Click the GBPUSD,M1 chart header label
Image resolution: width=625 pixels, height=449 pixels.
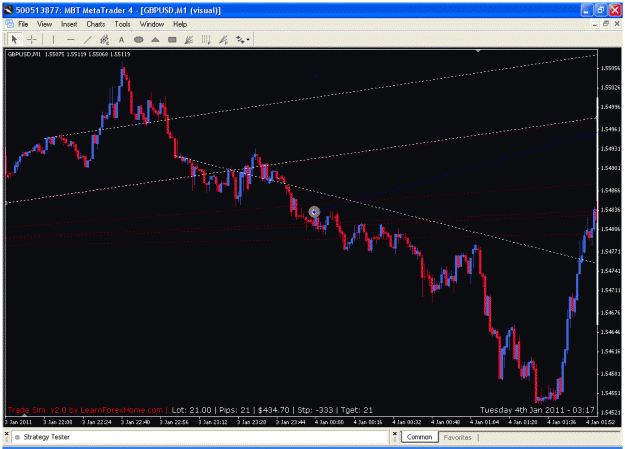click(24, 54)
